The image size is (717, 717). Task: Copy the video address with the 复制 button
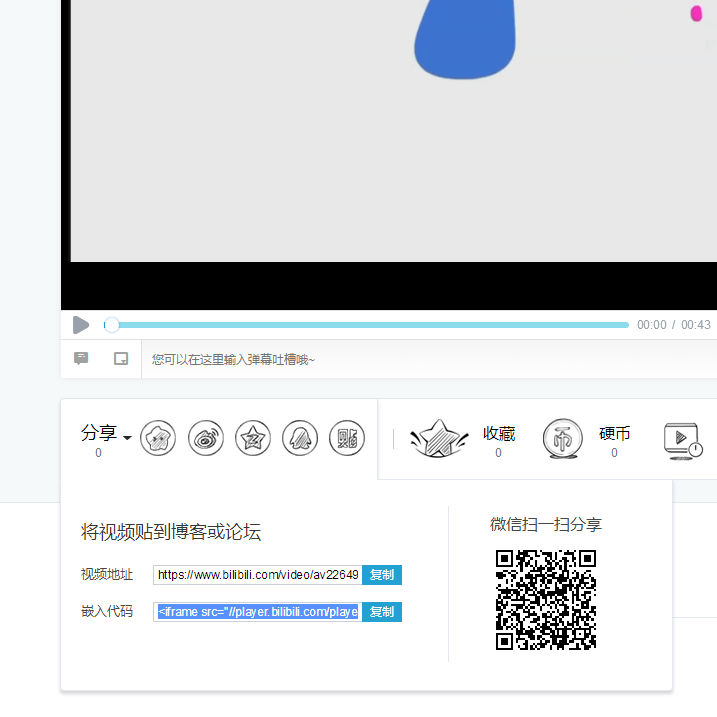[x=382, y=575]
